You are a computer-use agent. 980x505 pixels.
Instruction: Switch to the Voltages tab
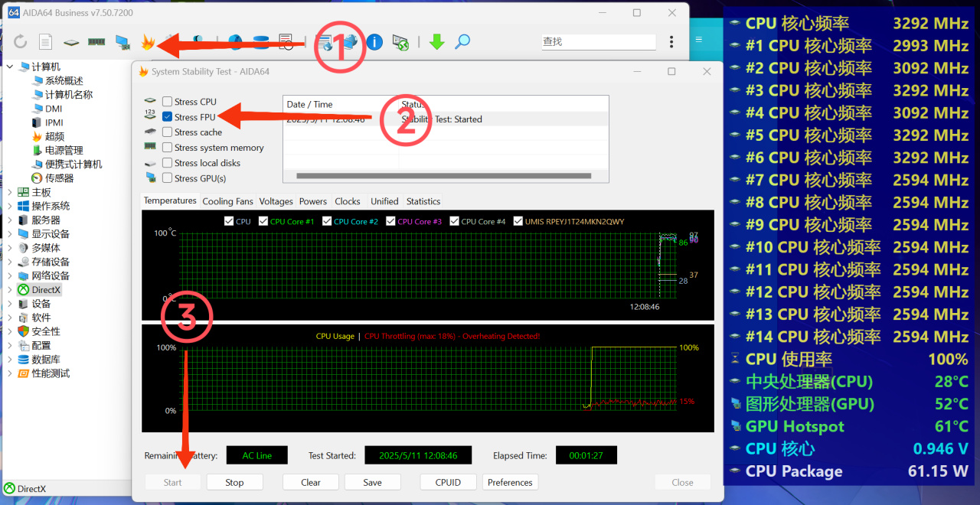coord(276,201)
